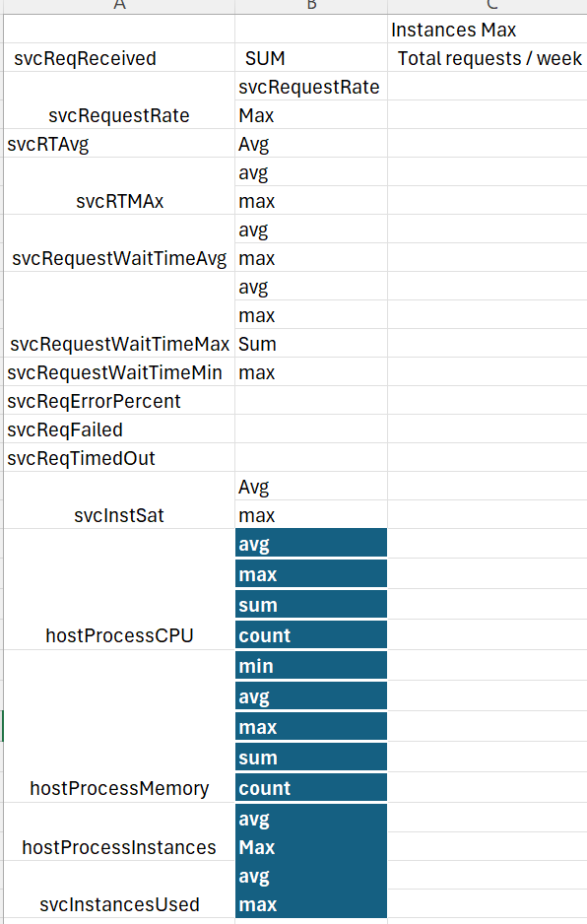587x924 pixels.
Task: Click the highlighted Max cell beside hostProcessInstances
Action: [311, 847]
